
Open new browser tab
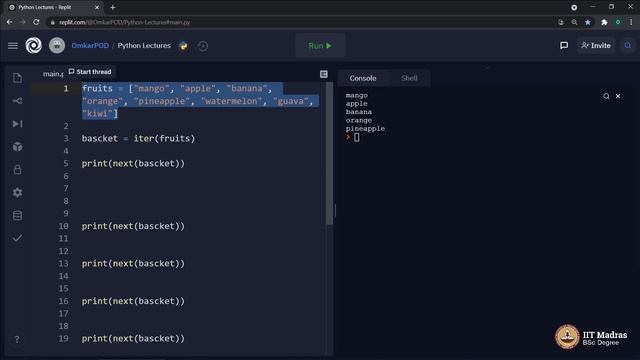(x=113, y=7)
